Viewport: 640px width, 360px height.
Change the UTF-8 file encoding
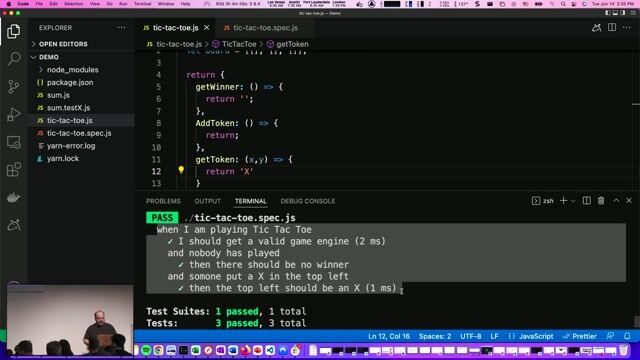click(x=471, y=336)
